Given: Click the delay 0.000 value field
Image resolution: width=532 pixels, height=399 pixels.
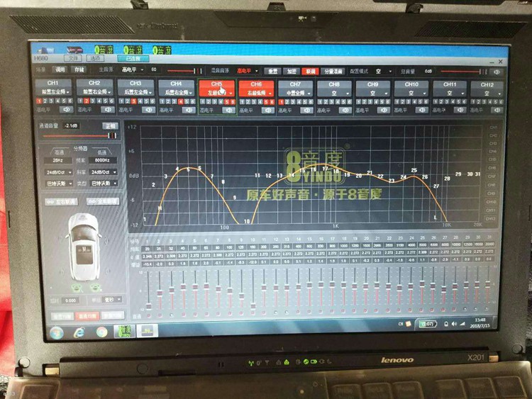Looking at the screenshot, I should pyautogui.click(x=70, y=300).
